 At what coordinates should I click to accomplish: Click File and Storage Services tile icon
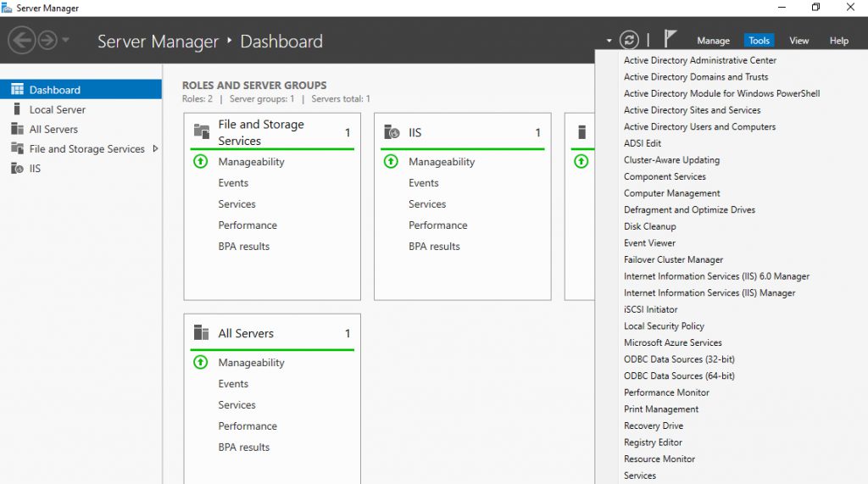coord(202,131)
